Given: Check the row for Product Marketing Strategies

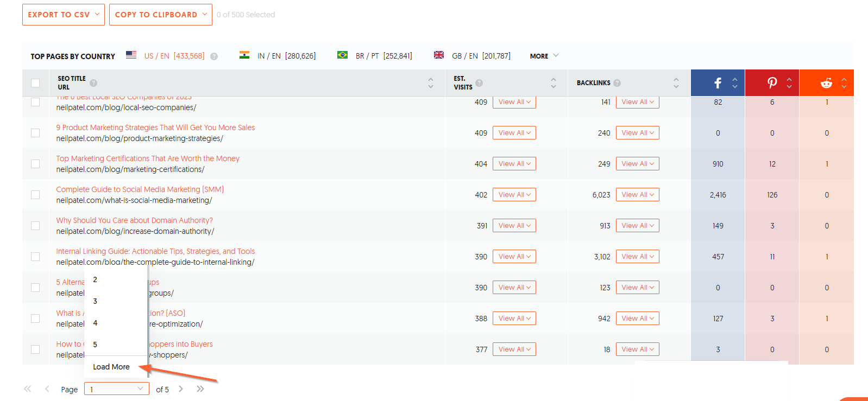Looking at the screenshot, I should coord(35,133).
